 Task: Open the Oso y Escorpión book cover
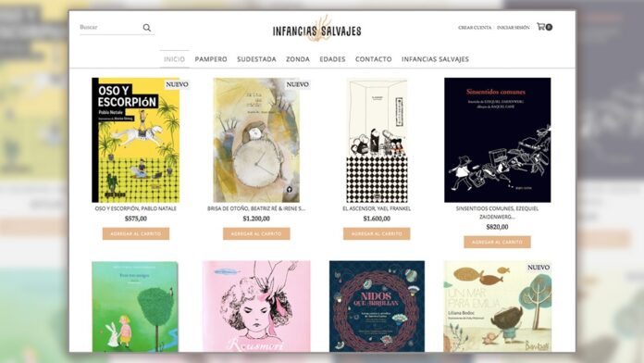click(135, 140)
